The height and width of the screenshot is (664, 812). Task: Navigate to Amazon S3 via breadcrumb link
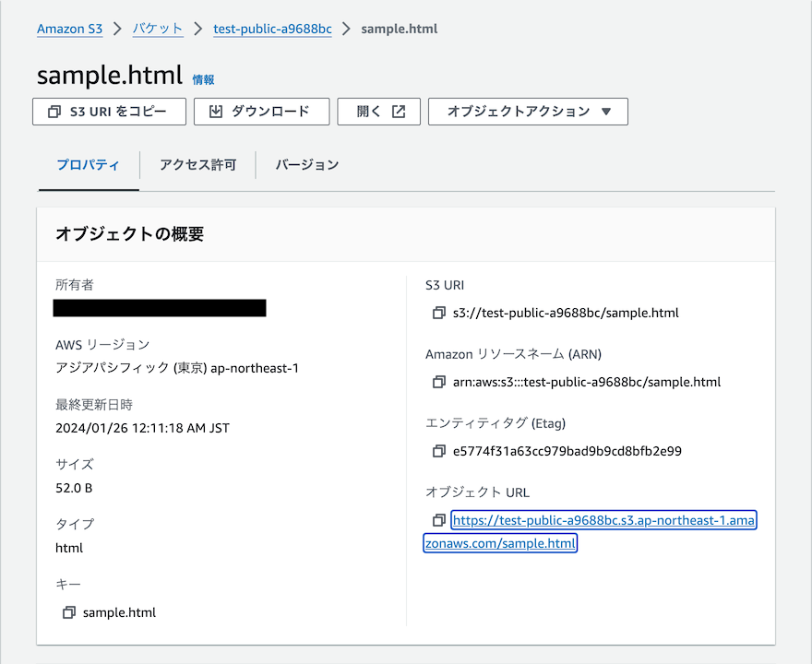pyautogui.click(x=70, y=29)
